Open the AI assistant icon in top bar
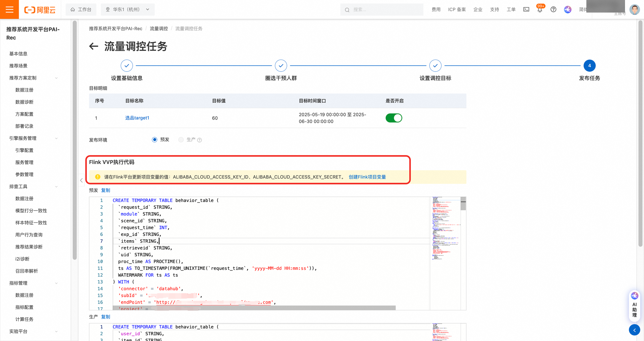This screenshot has width=644, height=341. pos(568,9)
